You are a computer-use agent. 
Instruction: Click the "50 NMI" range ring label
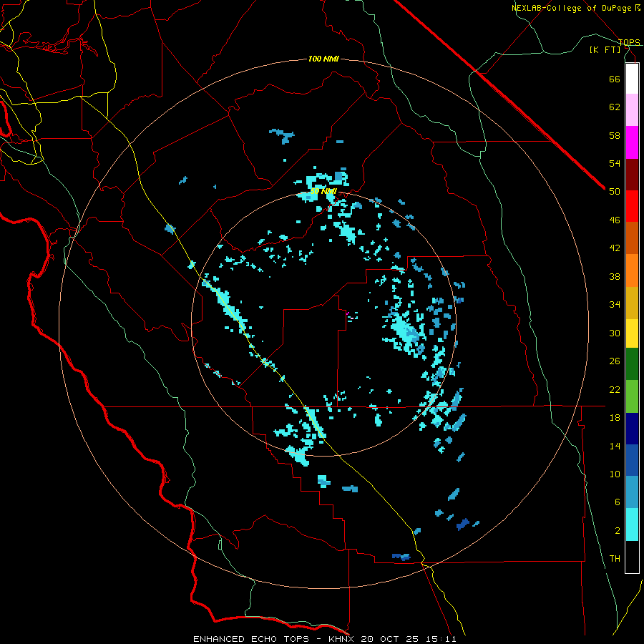point(323,191)
